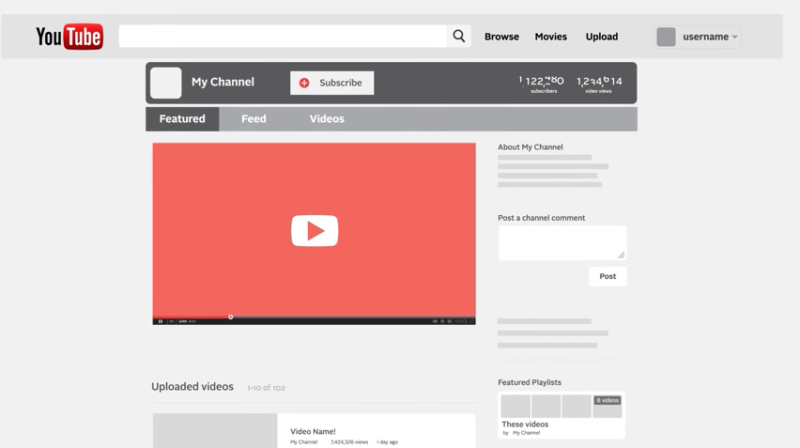
Task: Click the channel comment text box
Action: (562, 243)
